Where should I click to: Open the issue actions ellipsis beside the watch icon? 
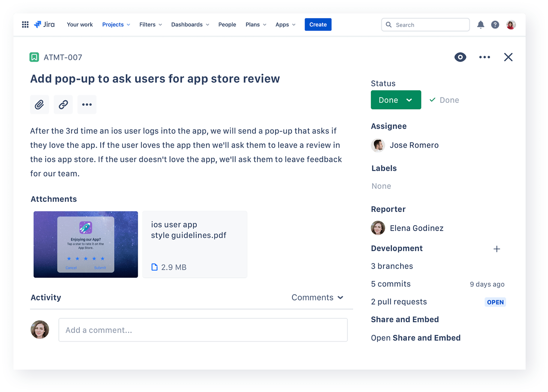coord(485,57)
